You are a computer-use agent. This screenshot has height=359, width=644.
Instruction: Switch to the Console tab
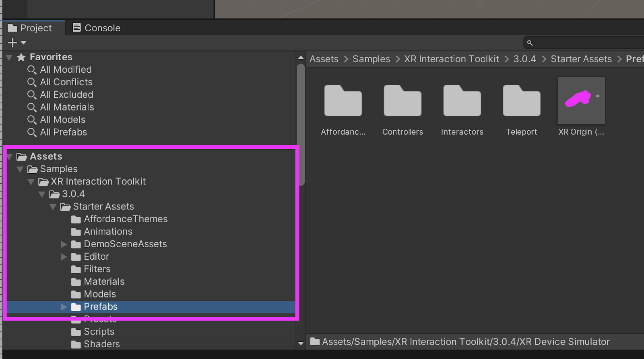click(x=97, y=28)
